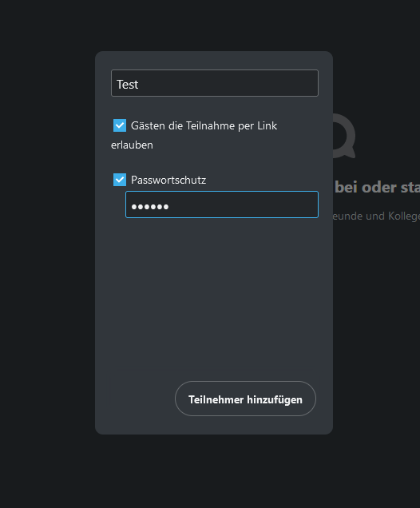The width and height of the screenshot is (420, 508).
Task: Disable the Passwortschutz checkbox
Action: [x=120, y=180]
